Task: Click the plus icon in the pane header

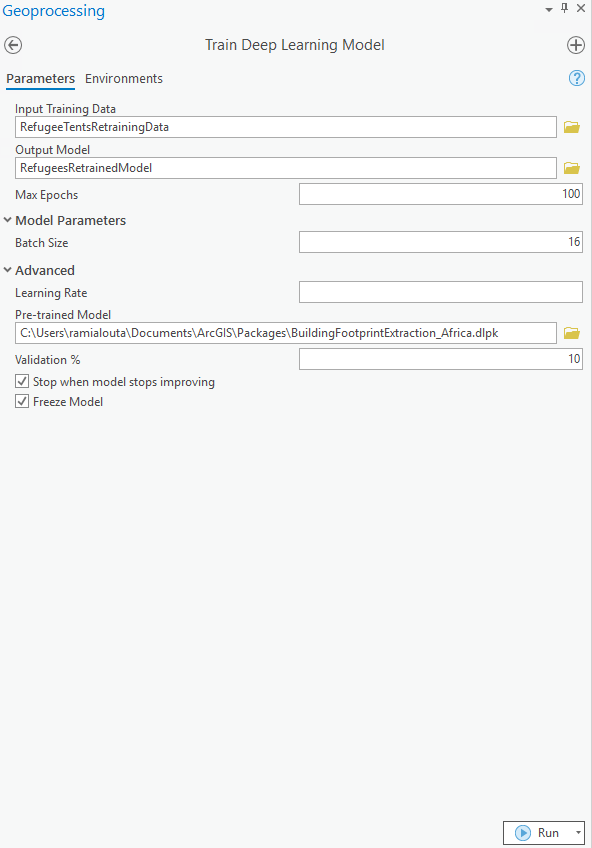Action: click(x=576, y=45)
